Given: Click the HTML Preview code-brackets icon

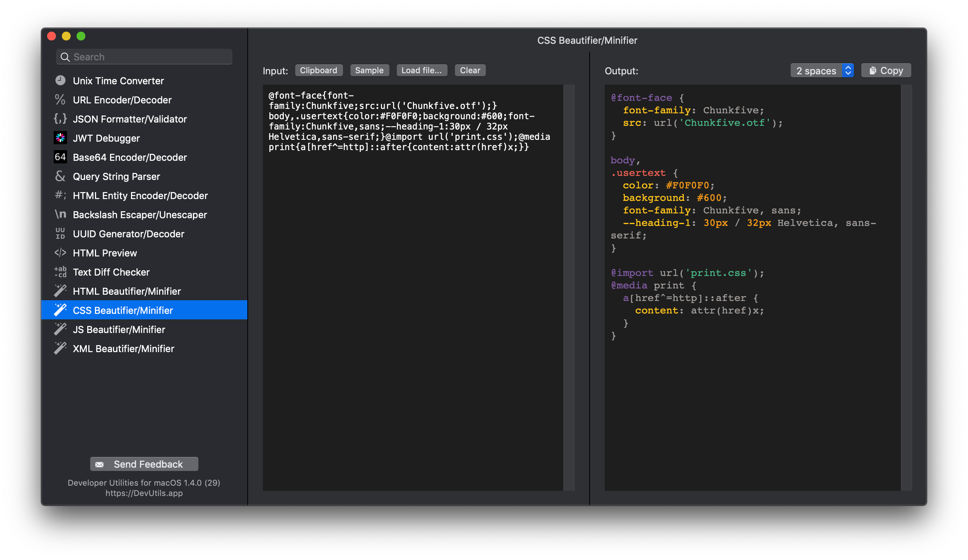Looking at the screenshot, I should point(60,252).
